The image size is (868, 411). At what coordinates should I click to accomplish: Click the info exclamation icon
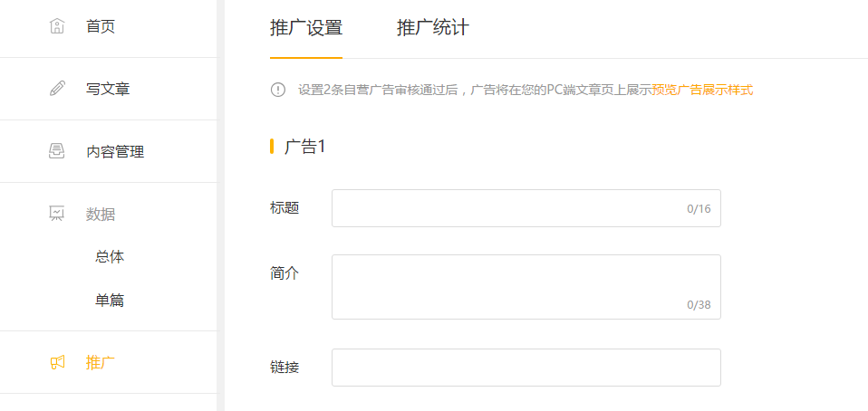[x=278, y=90]
